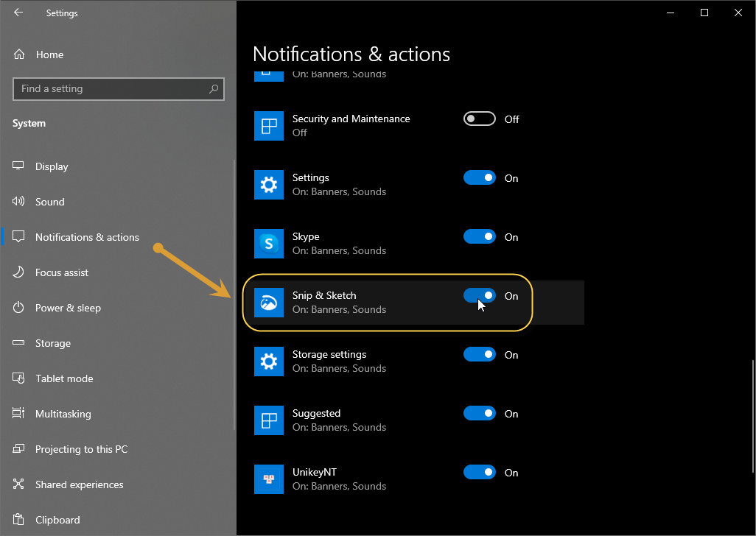Image resolution: width=756 pixels, height=536 pixels.
Task: Click the UnikeyNT app icon
Action: (x=268, y=479)
